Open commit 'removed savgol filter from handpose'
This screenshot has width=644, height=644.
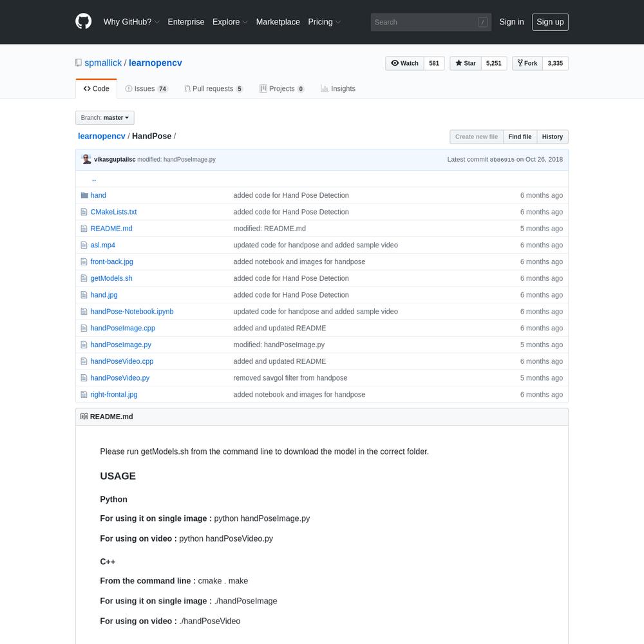(x=290, y=378)
